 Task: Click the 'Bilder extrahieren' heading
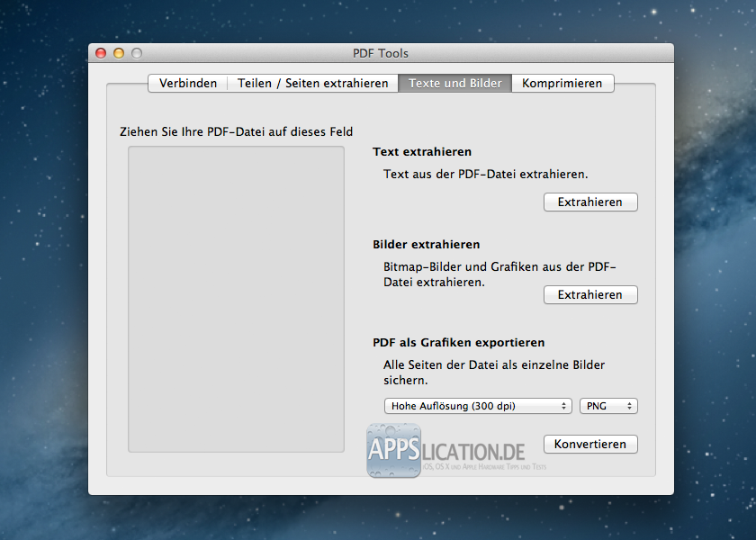(427, 245)
